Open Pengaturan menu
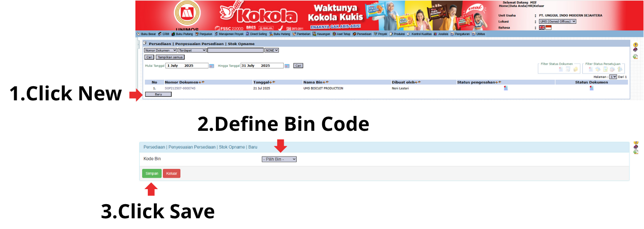Image resolution: width=644 pixels, height=229 pixels. (460, 34)
